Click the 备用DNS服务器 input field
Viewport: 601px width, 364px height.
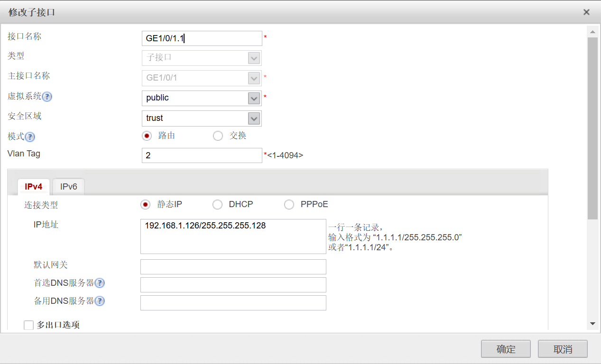point(233,303)
